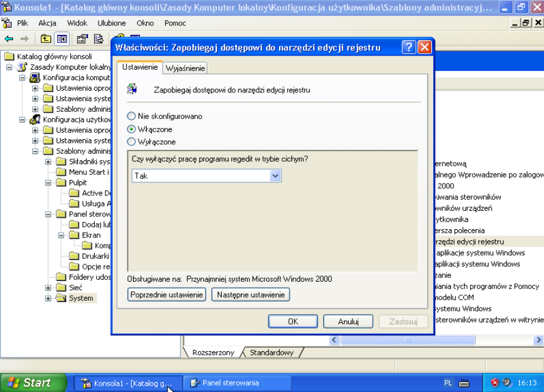This screenshot has height=392, width=544.
Task: Select the Wyłączone radio button
Action: [x=131, y=142]
